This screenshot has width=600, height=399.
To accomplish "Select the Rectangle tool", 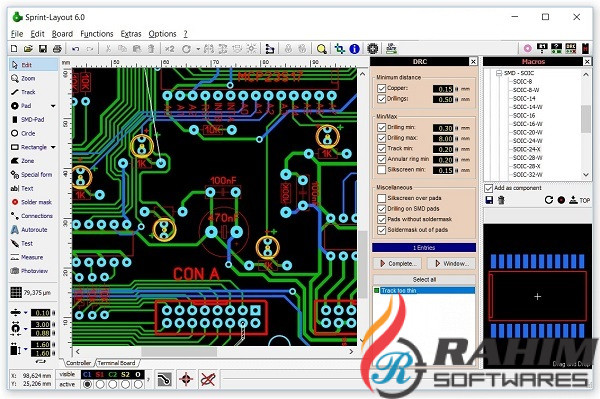I will tap(28, 147).
